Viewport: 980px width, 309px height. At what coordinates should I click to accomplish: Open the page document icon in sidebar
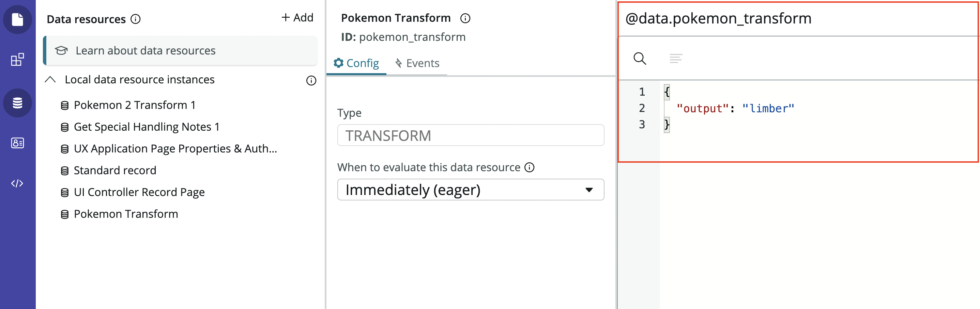pyautogui.click(x=17, y=19)
